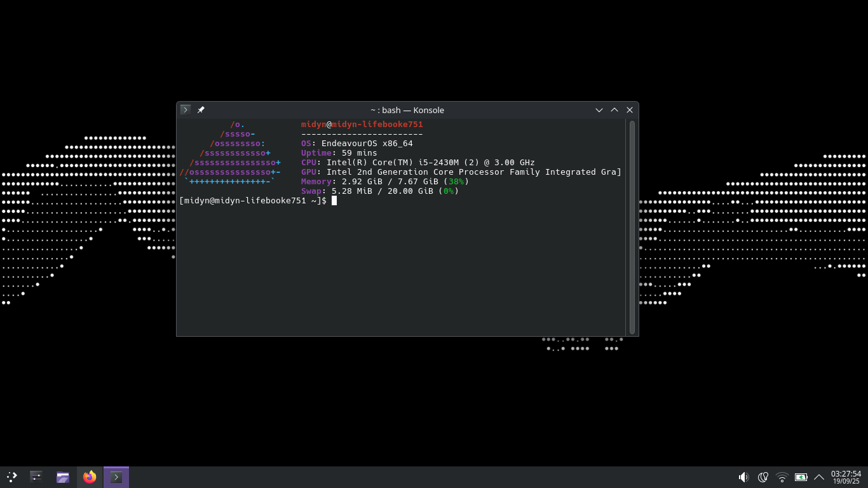Screen dimensions: 868x488
Task: Open the clock and calendar widget
Action: [846, 477]
